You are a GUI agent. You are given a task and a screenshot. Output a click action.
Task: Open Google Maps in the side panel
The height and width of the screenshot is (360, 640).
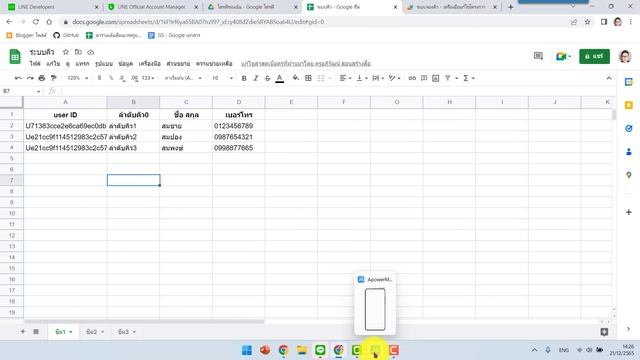(629, 175)
